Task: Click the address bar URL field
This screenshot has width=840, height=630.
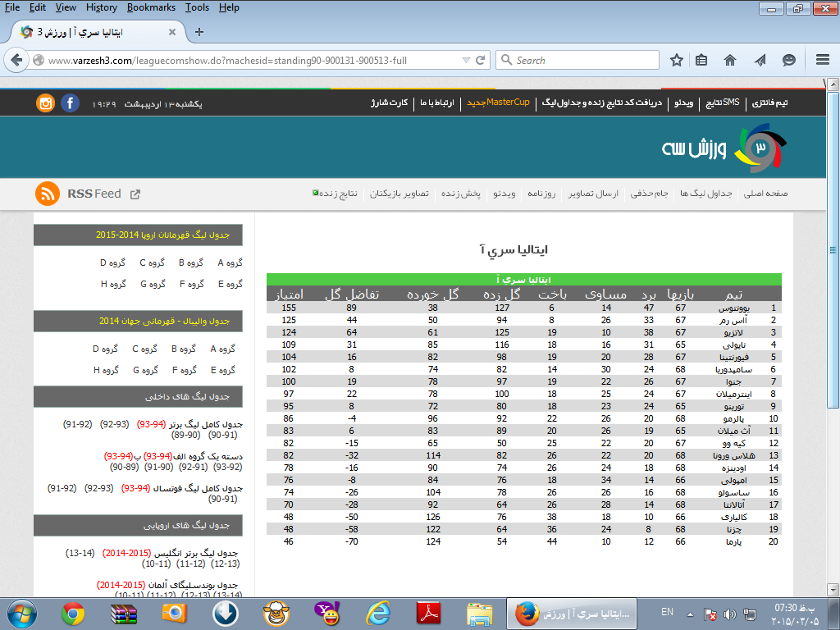Action: pyautogui.click(x=246, y=60)
